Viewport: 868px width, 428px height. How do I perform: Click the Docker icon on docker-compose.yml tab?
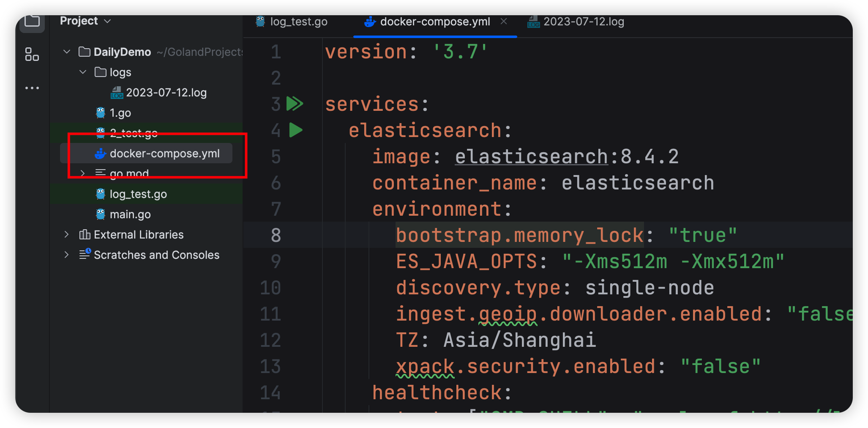(x=370, y=22)
